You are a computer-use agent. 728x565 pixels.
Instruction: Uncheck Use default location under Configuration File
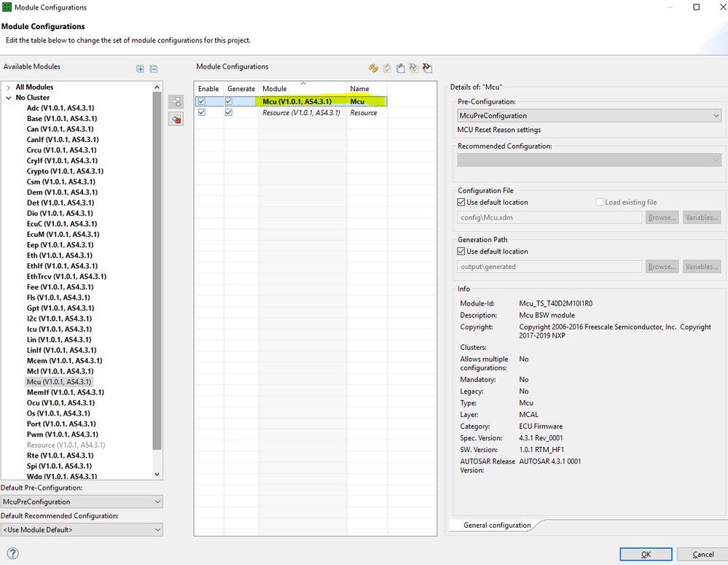(461, 202)
